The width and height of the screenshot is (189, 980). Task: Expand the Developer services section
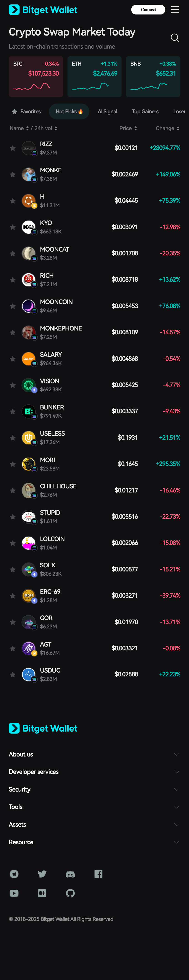[x=94, y=772]
